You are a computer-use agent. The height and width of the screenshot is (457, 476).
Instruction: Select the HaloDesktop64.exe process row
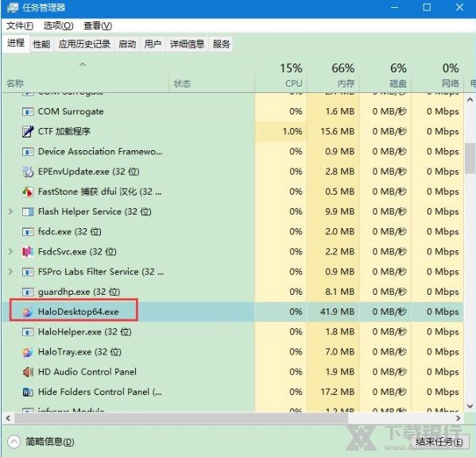click(x=233, y=312)
